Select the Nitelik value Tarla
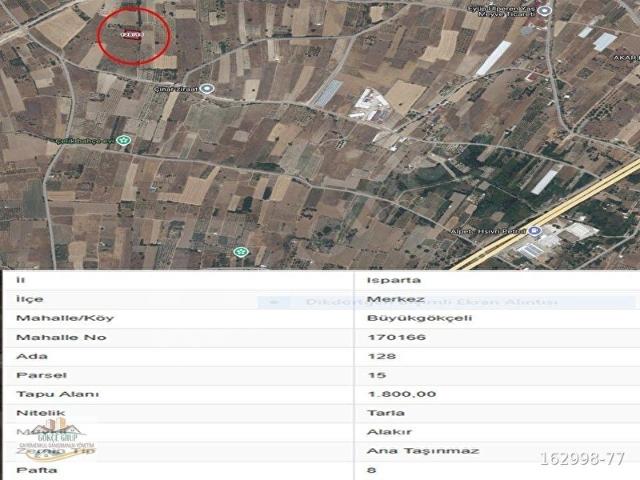This screenshot has width=640, height=480. pos(386,413)
